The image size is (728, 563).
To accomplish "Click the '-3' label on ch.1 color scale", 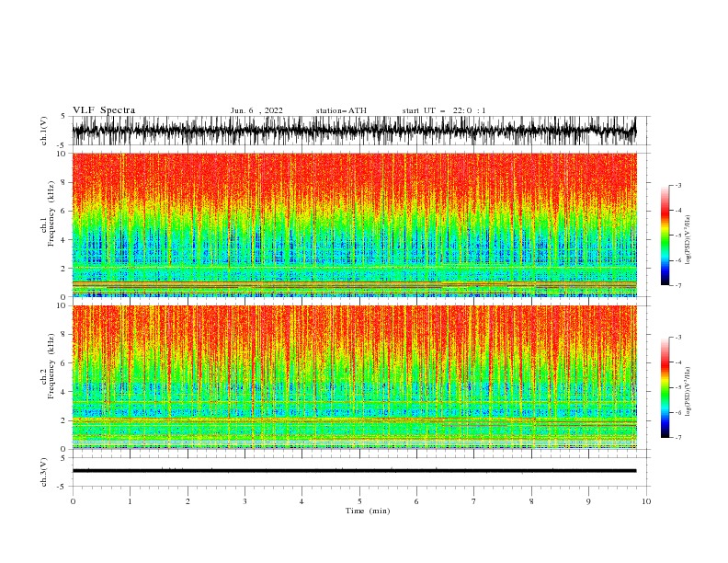I will click(x=677, y=185).
